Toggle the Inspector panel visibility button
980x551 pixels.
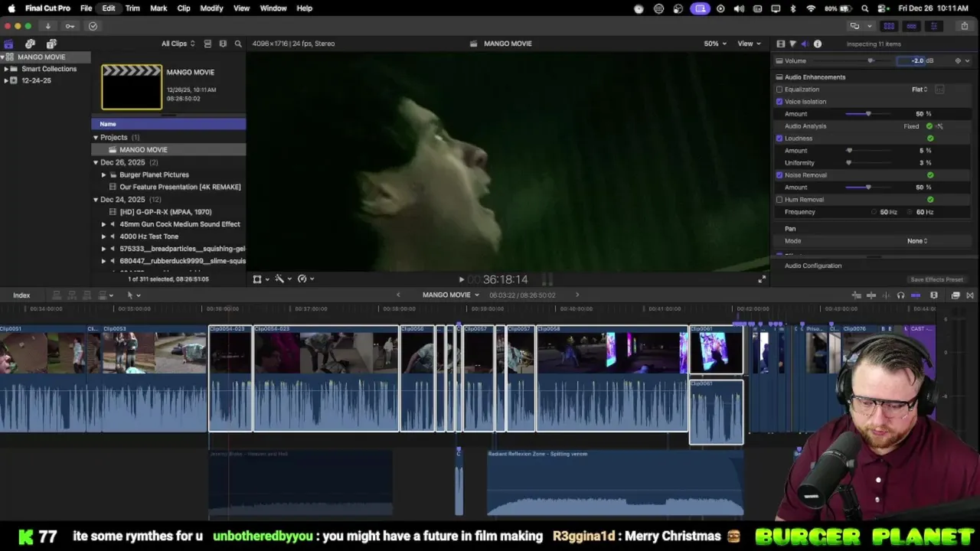pos(933,26)
